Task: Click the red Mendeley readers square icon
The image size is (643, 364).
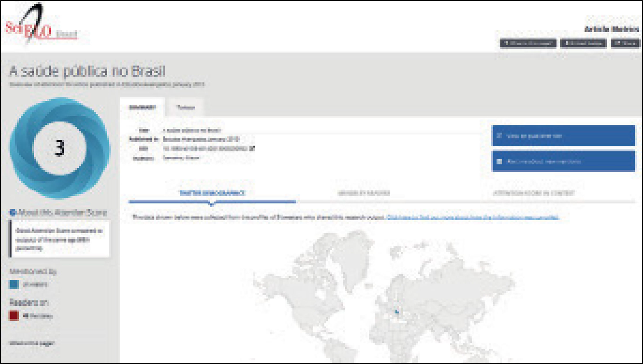Action: point(14,315)
